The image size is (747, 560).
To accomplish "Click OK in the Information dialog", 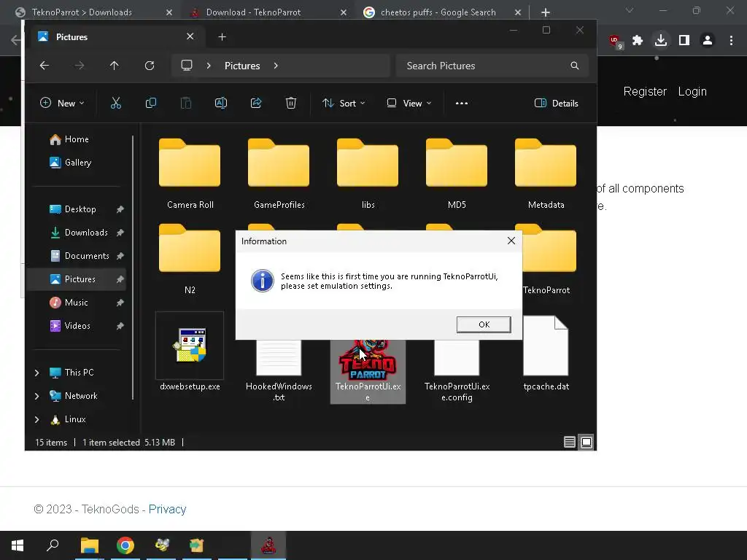I will click(x=484, y=324).
